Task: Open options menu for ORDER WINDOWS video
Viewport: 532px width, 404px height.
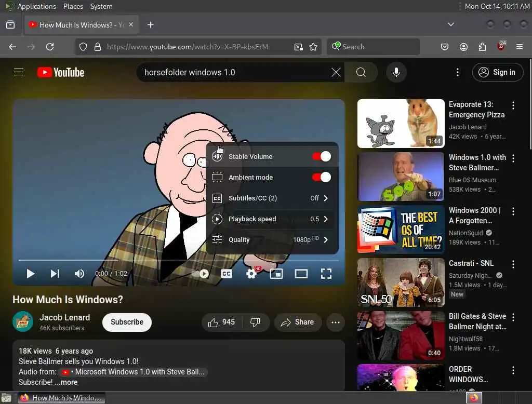Action: tap(513, 370)
